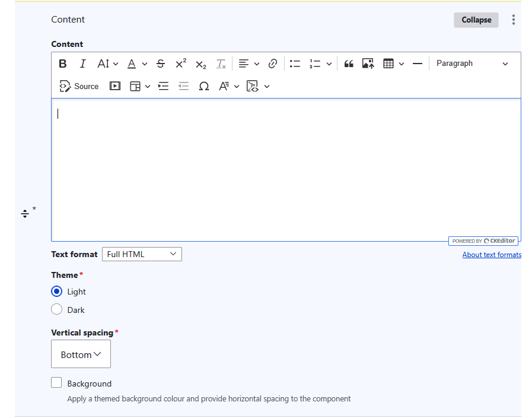Apply italic formatting
The width and height of the screenshot is (532, 418).
click(x=82, y=64)
